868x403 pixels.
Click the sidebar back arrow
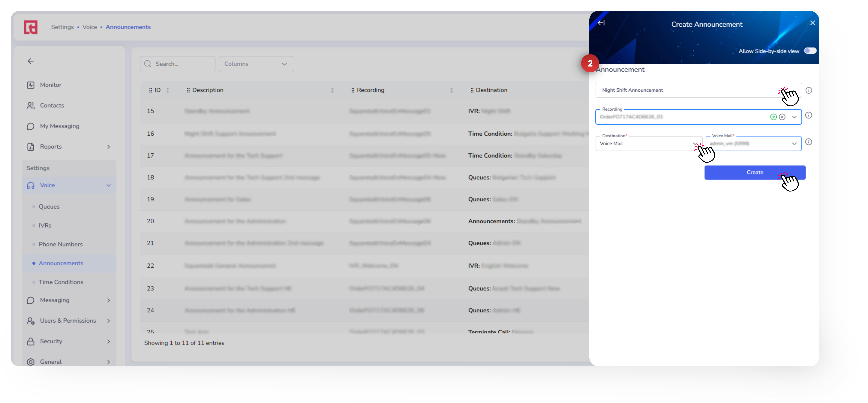31,61
